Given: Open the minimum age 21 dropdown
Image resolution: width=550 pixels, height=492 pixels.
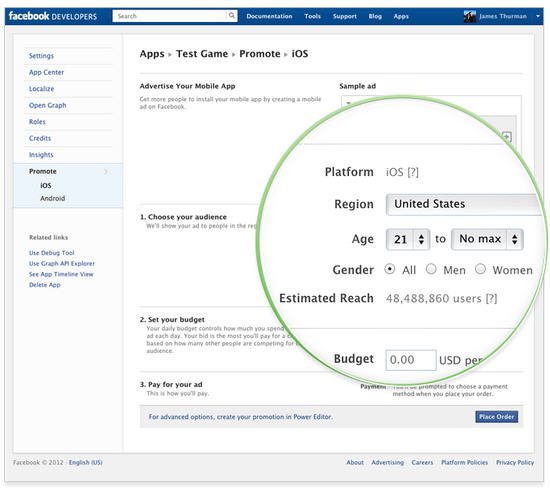Looking at the screenshot, I should (x=408, y=240).
